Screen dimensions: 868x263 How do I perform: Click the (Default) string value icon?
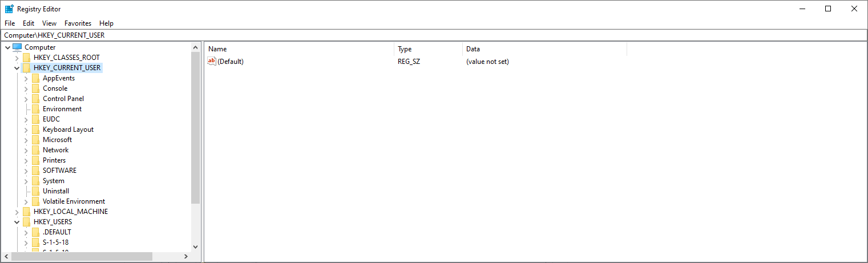point(212,61)
